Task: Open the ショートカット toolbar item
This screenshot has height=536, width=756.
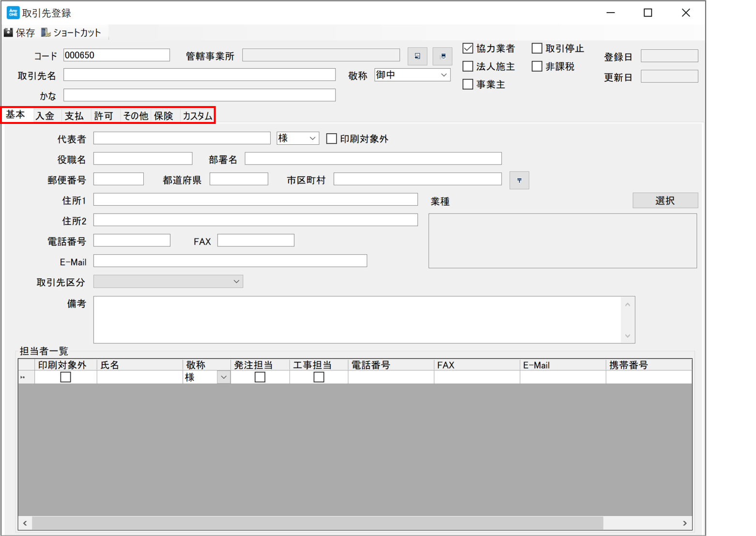Action: [71, 32]
